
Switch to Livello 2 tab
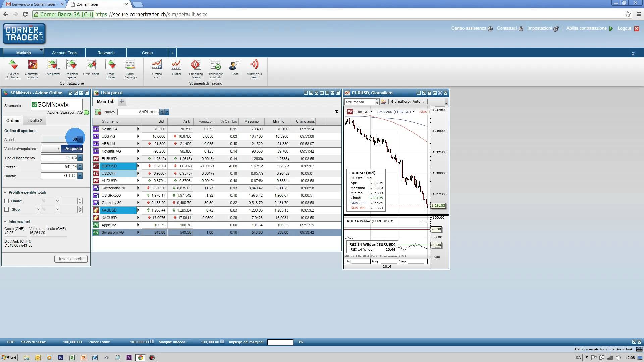[35, 121]
